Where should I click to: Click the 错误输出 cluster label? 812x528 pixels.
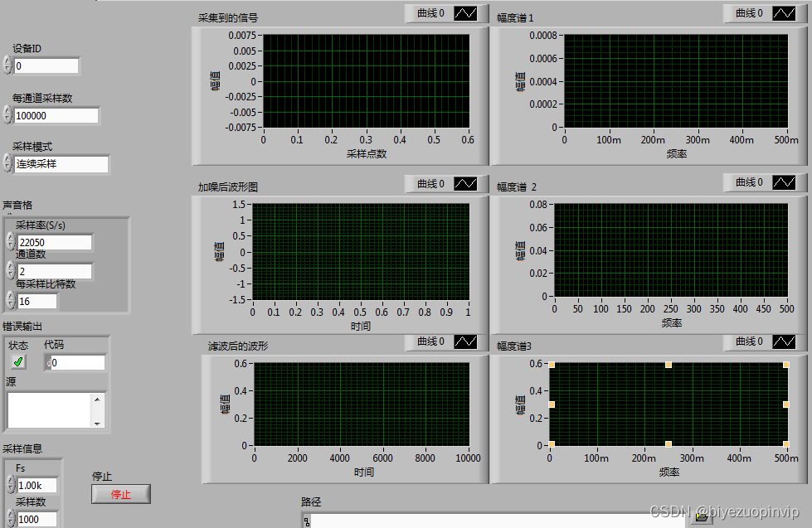pos(22,326)
